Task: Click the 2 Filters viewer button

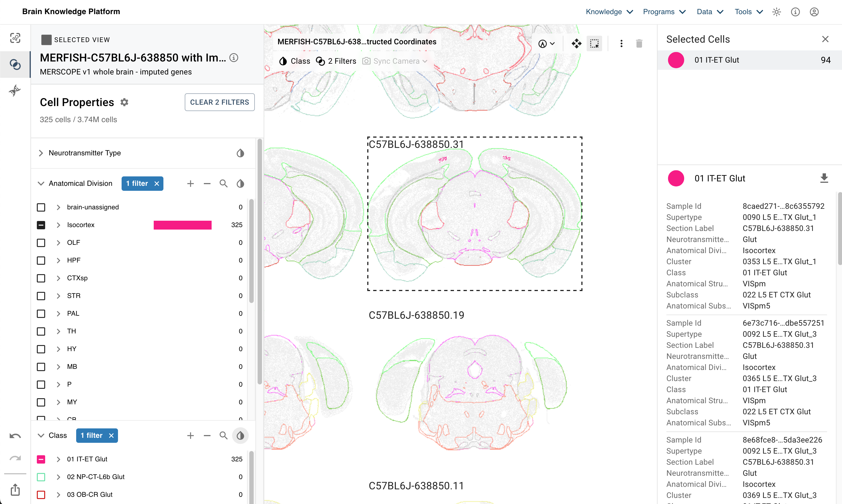Action: [x=336, y=61]
